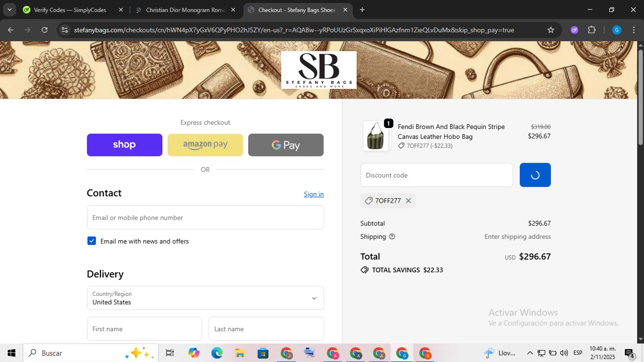
Task: Open the Sign in link
Action: point(314,194)
